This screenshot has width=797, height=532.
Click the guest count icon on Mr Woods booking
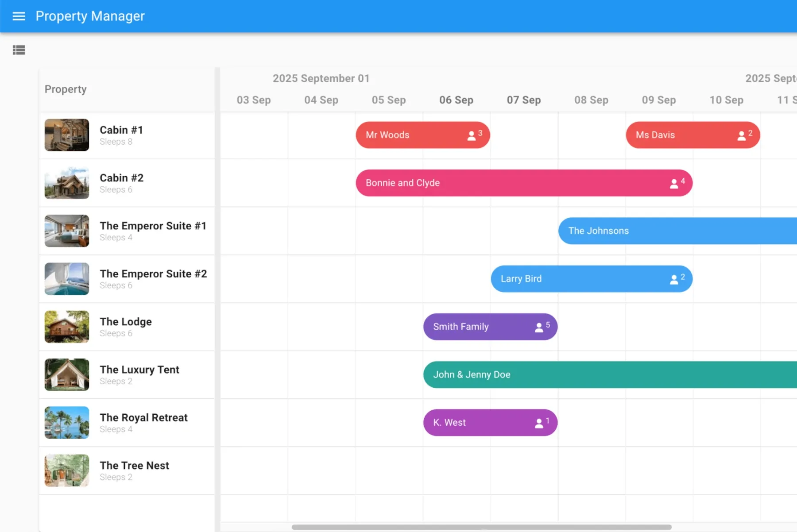pyautogui.click(x=472, y=135)
